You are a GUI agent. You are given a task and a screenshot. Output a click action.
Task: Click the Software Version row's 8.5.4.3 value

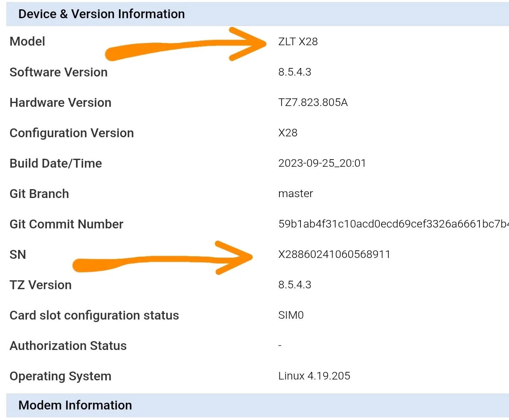(x=295, y=72)
